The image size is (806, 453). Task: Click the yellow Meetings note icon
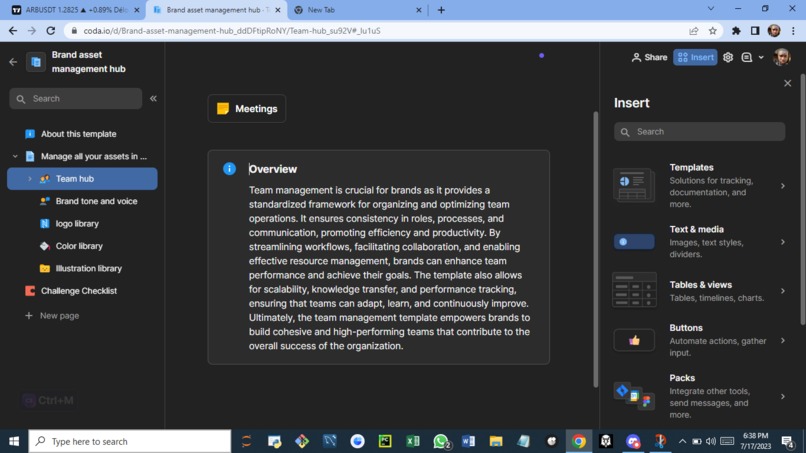tap(223, 108)
